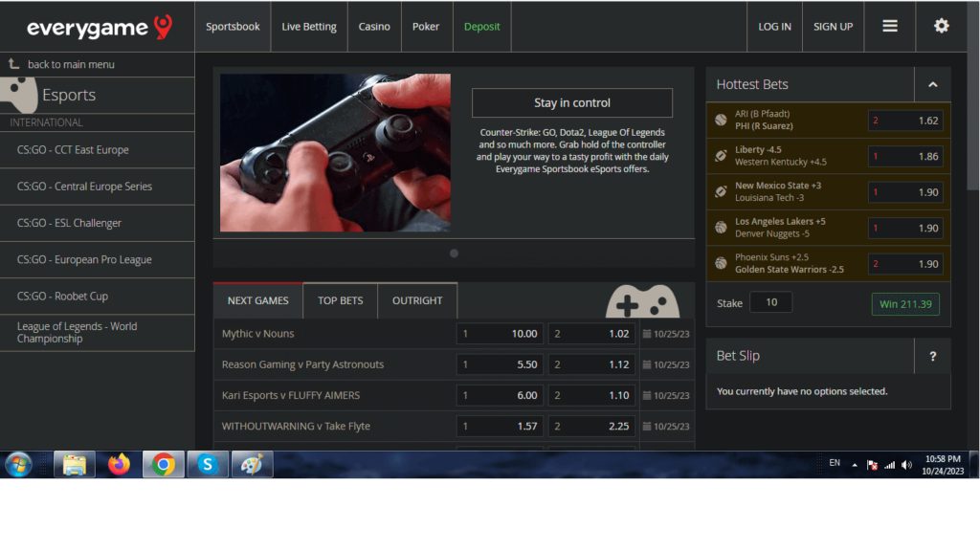
Task: Click the back to main menu arrow icon
Action: tap(13, 64)
